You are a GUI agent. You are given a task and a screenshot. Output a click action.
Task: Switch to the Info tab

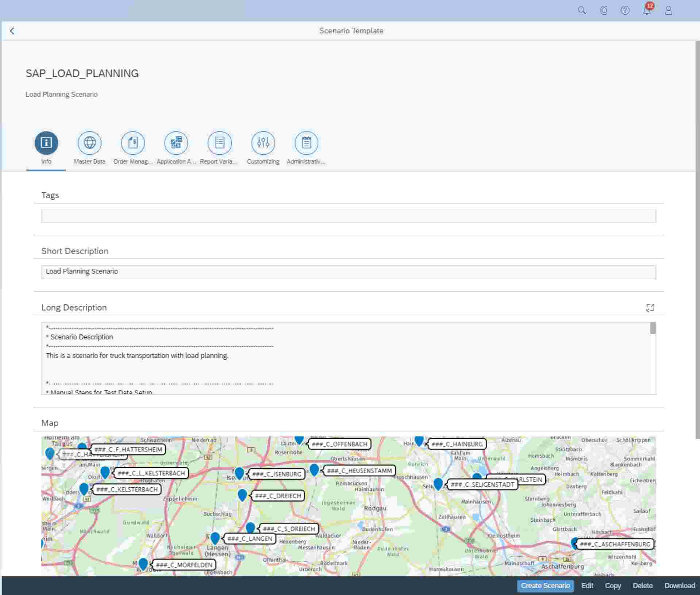pyautogui.click(x=46, y=143)
